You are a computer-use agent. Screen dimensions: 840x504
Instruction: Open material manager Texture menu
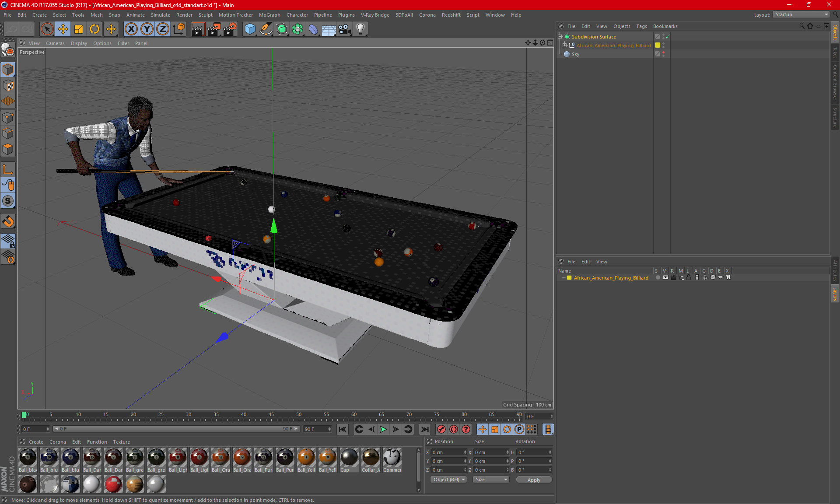coord(121,442)
